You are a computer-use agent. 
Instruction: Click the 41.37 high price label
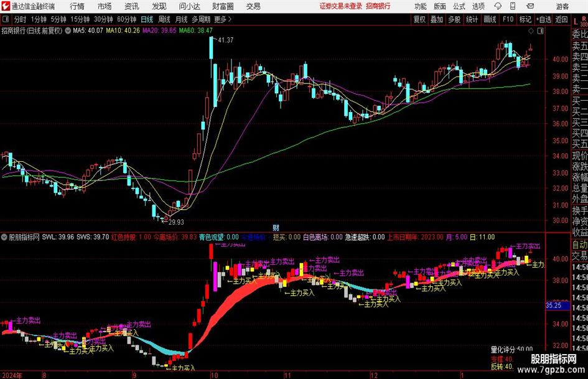coord(225,40)
